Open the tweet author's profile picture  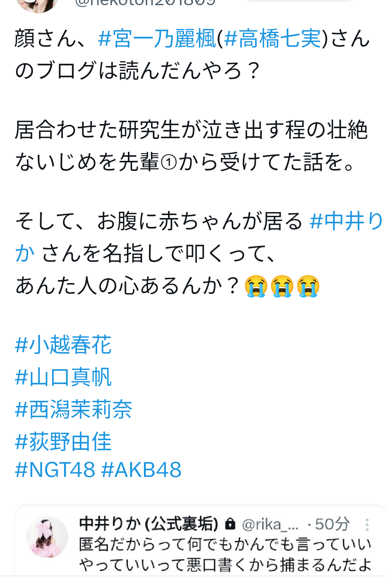click(37, 4)
